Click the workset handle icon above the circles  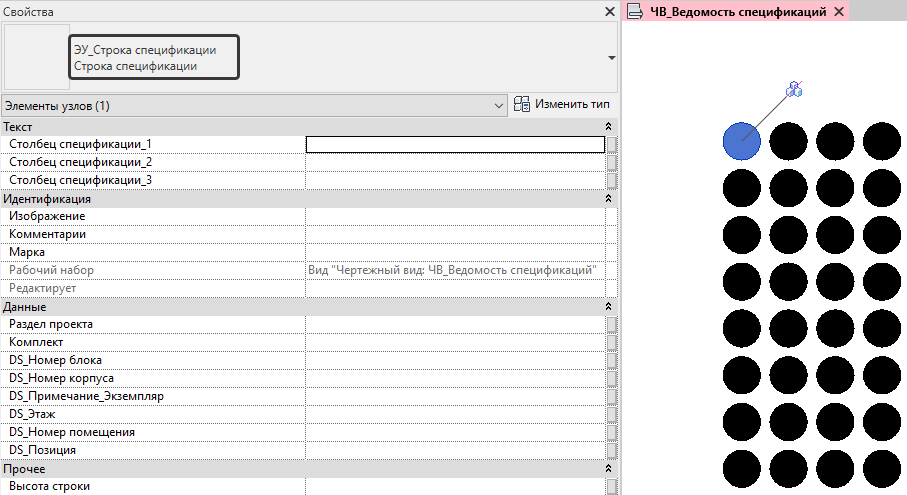pyautogui.click(x=794, y=90)
